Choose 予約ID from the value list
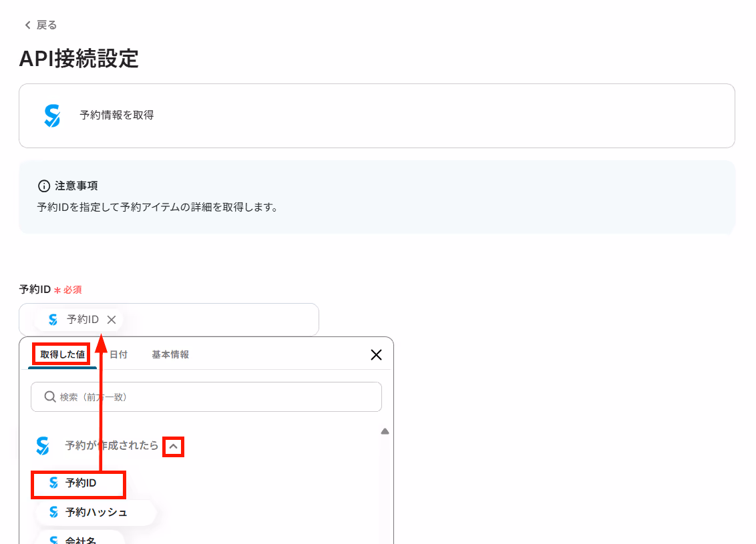 point(79,483)
